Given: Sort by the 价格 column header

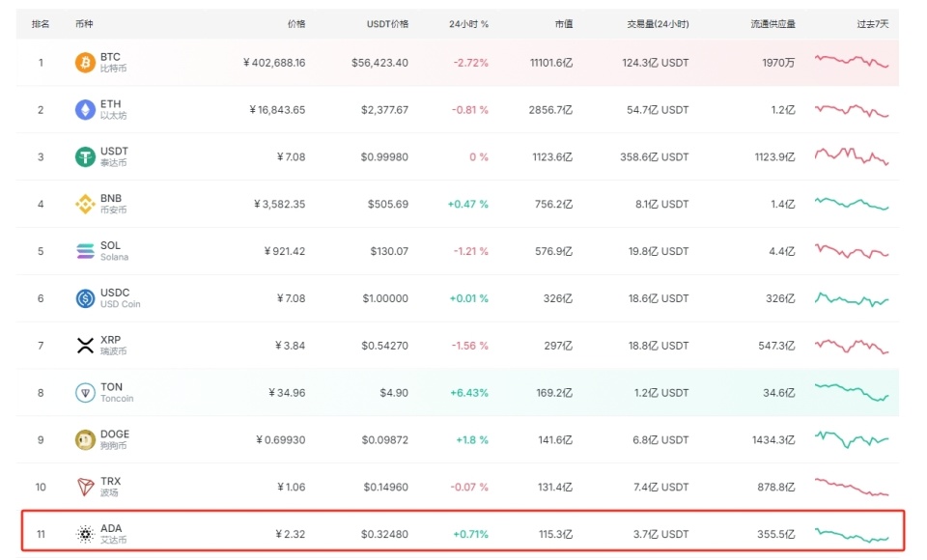Looking at the screenshot, I should 298,23.
